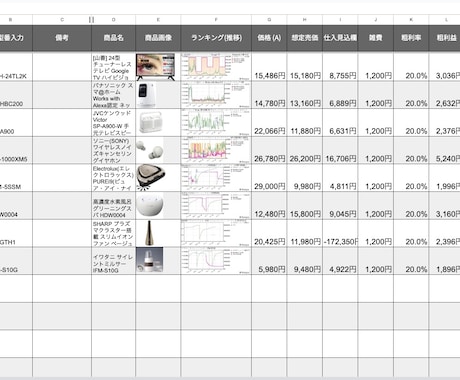
Task: Select price cell 22,066円
Action: point(269,122)
